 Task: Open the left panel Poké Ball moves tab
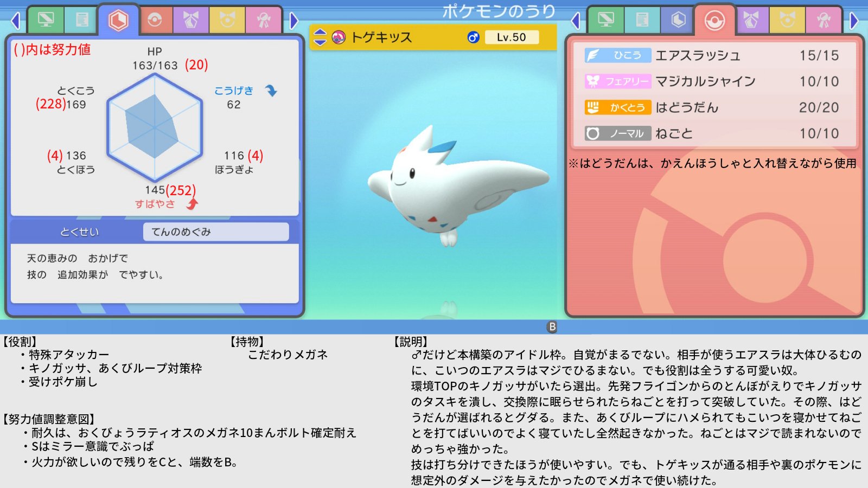point(155,20)
